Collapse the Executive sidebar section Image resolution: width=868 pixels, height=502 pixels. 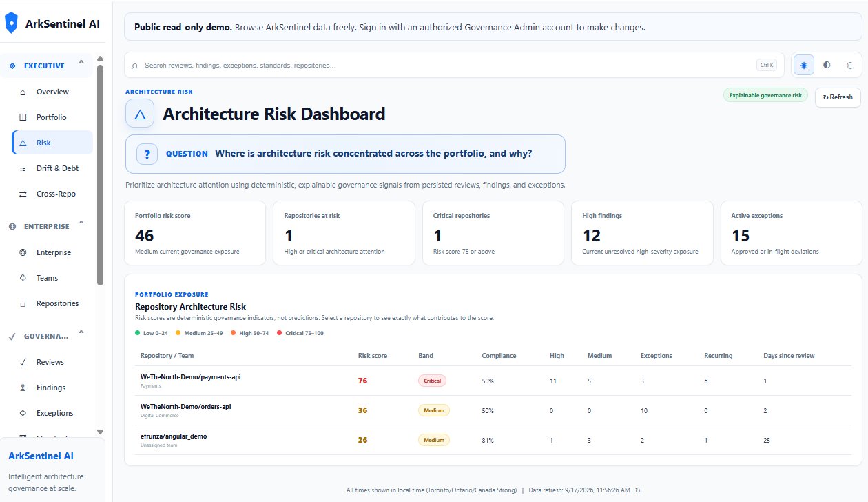[x=81, y=63]
